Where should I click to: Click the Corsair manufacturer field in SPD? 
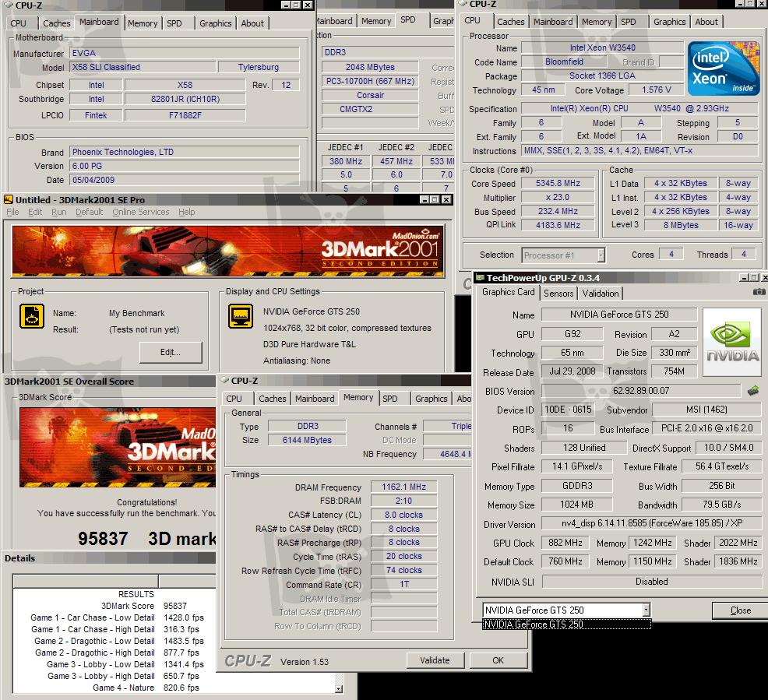(x=370, y=95)
